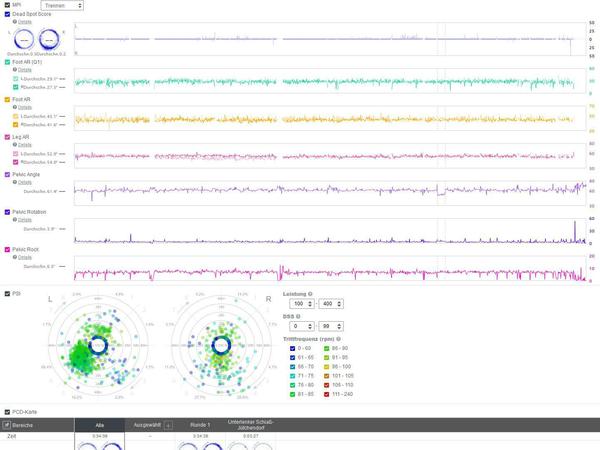Toggle cadence filter 96 - 100 rpm
The width and height of the screenshot is (600, 450).
pyautogui.click(x=327, y=367)
